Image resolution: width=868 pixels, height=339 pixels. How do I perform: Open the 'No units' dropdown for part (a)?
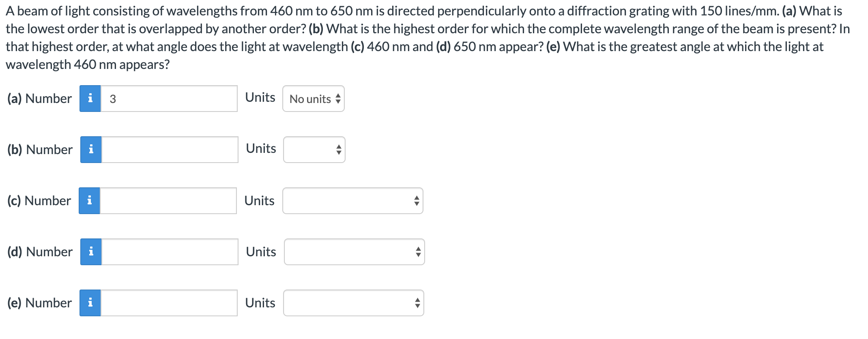313,99
